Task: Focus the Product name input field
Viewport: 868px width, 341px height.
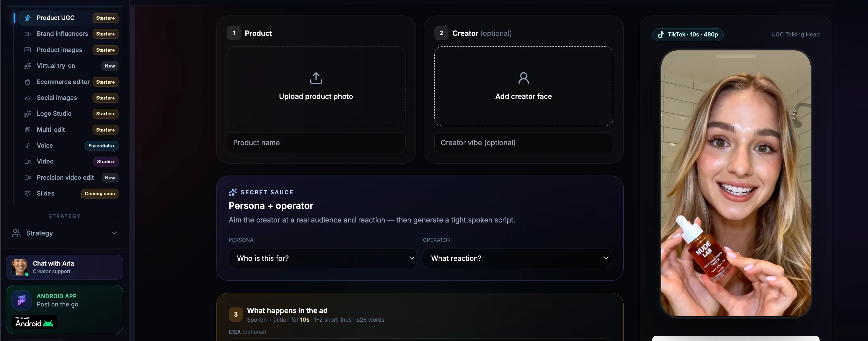Action: pyautogui.click(x=316, y=143)
